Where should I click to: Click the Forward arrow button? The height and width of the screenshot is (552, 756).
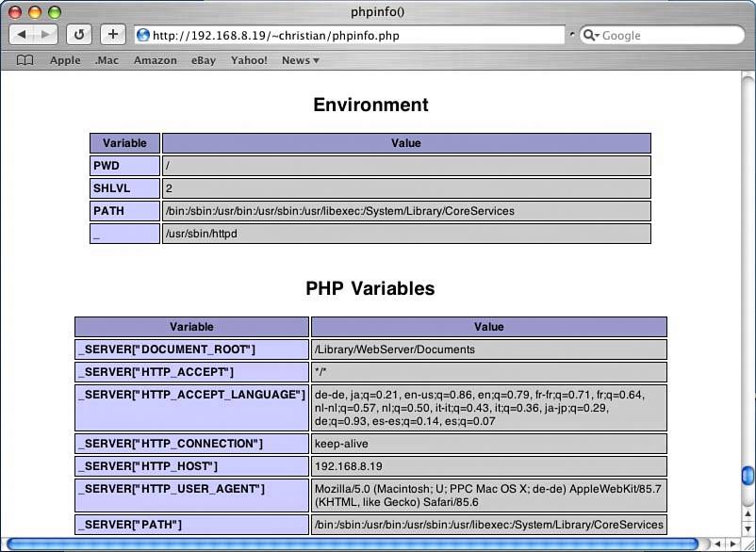(45, 35)
